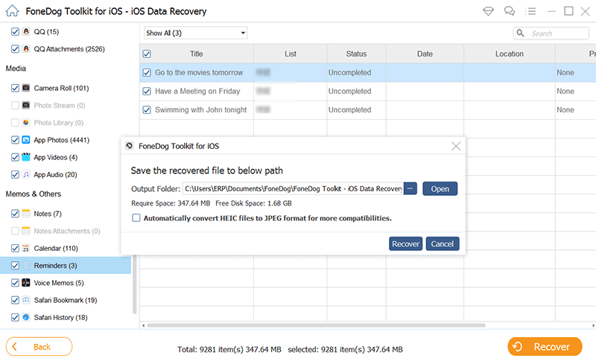Screen dimensions: 596x364
Task: Open the output folder
Action: pos(440,188)
